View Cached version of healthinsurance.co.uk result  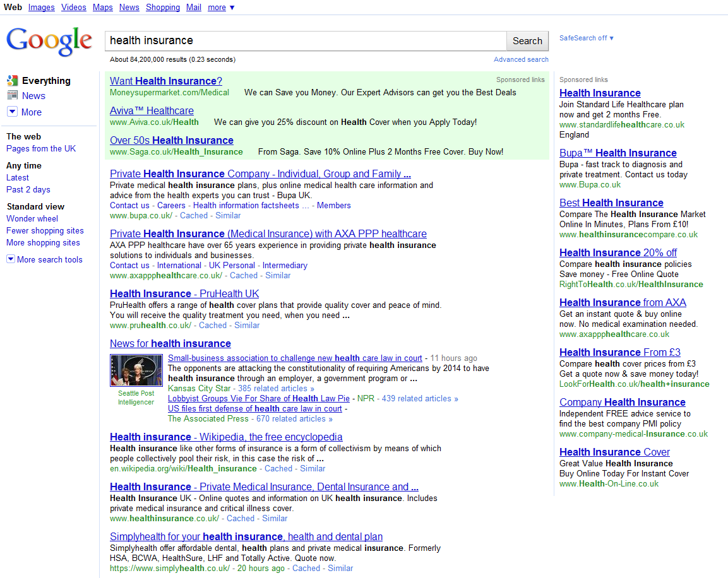click(241, 519)
